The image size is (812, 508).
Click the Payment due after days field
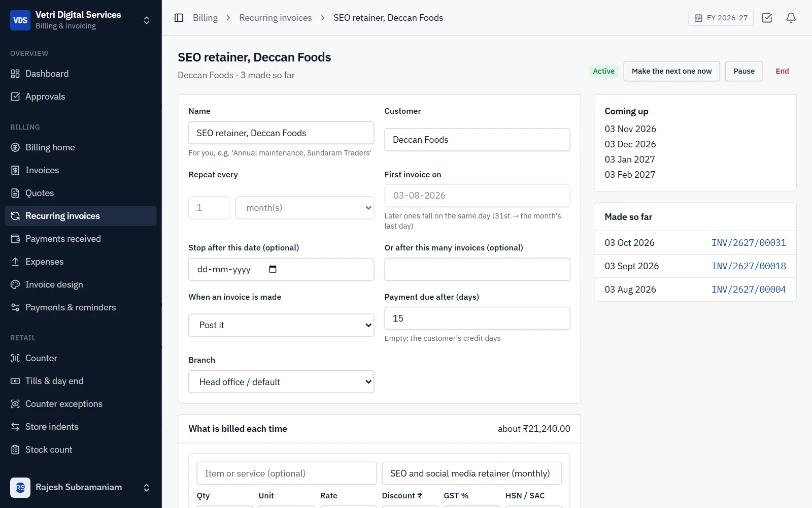pos(477,319)
